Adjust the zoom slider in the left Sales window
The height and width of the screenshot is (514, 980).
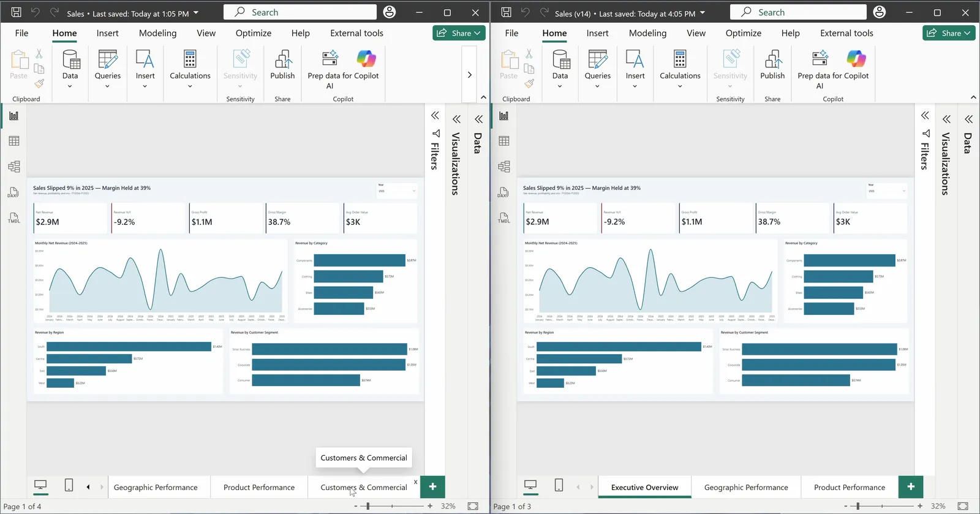(368, 506)
